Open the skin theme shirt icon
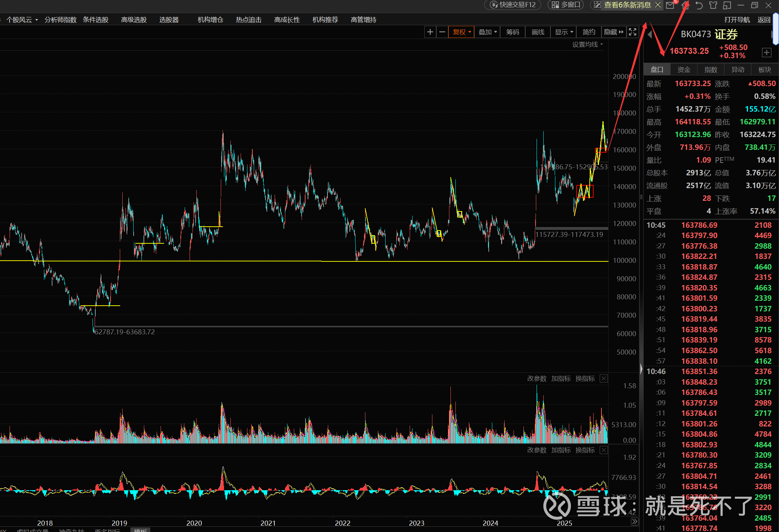This screenshot has height=532, width=779. tap(713, 5)
